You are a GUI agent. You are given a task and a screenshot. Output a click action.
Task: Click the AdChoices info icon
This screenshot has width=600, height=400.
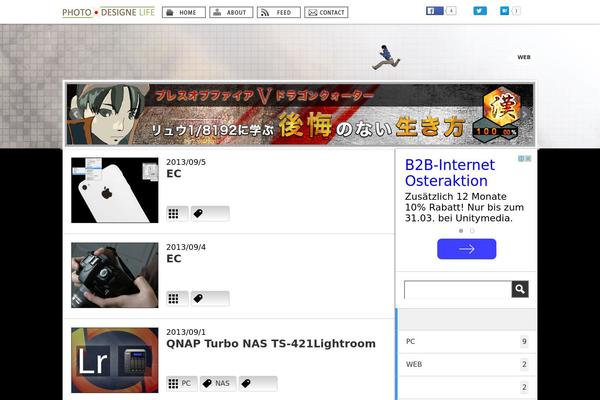pos(521,158)
